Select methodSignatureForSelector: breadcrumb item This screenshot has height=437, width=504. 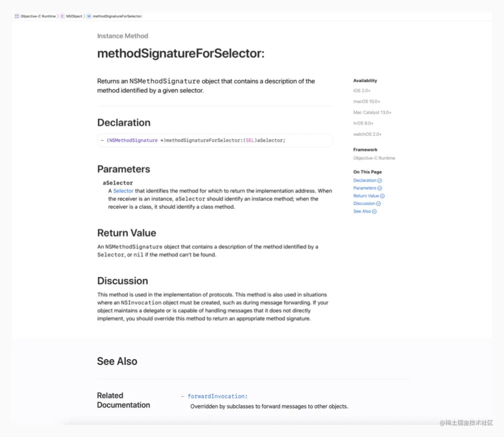pyautogui.click(x=117, y=16)
